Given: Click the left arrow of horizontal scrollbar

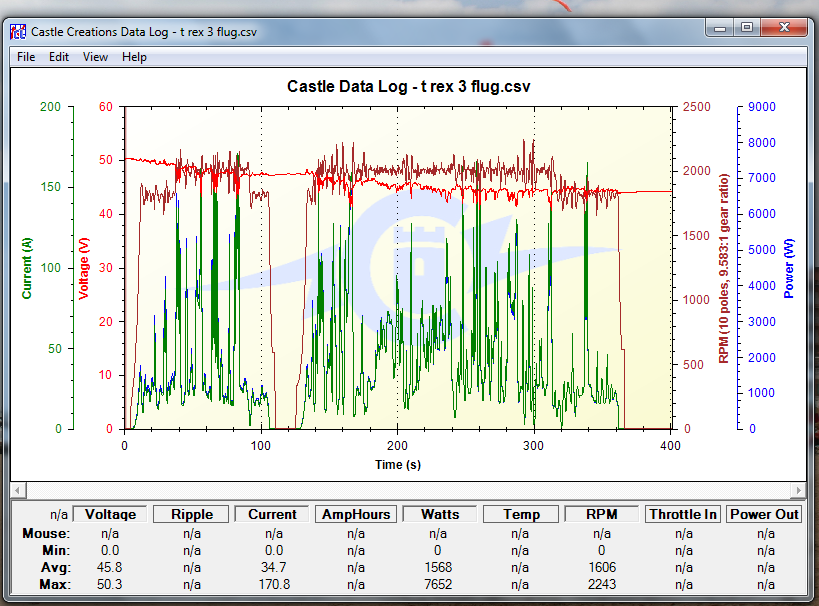Looking at the screenshot, I should (x=18, y=490).
